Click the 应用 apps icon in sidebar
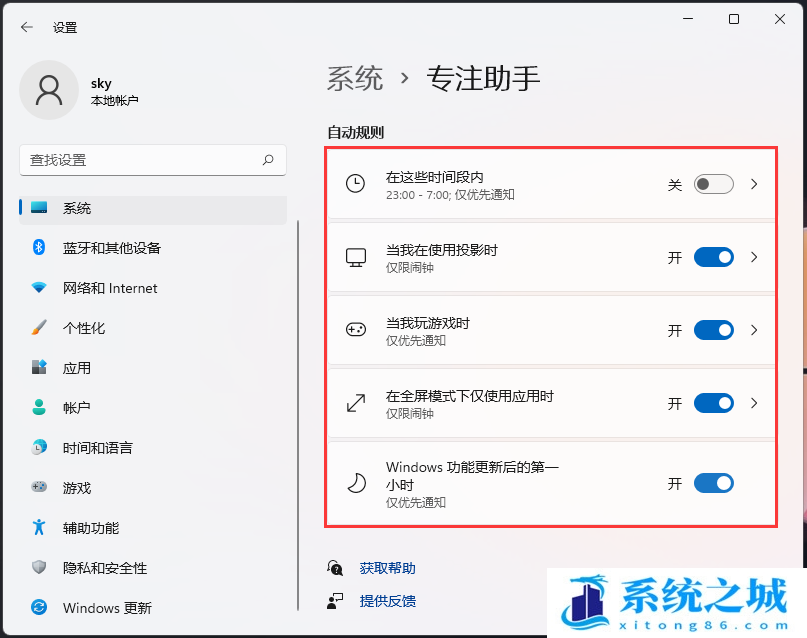The width and height of the screenshot is (807, 638). coord(39,367)
